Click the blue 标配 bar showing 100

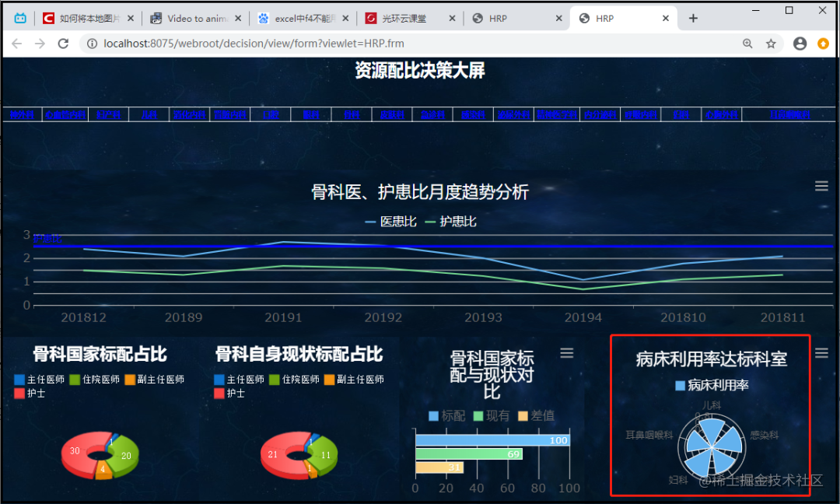point(493,440)
